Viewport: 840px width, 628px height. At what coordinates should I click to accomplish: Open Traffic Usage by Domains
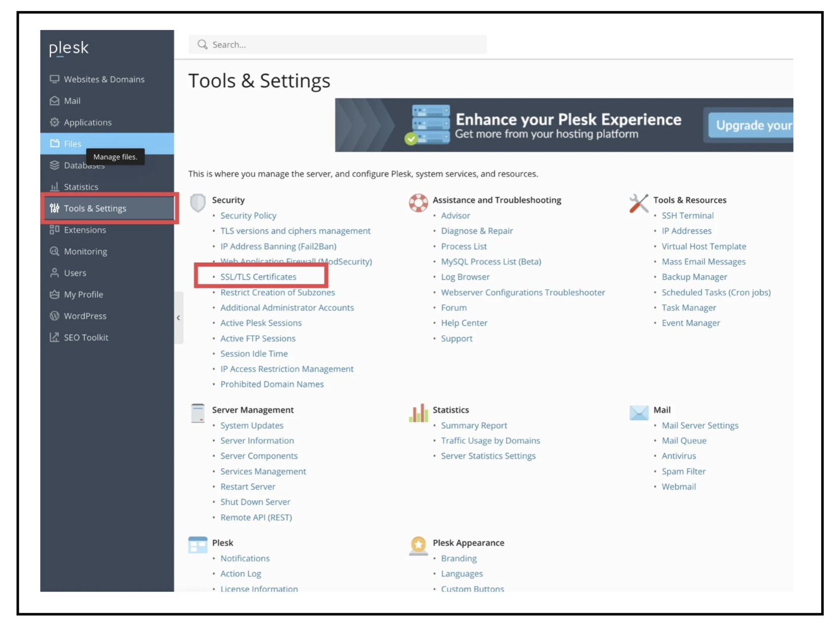pyautogui.click(x=490, y=440)
